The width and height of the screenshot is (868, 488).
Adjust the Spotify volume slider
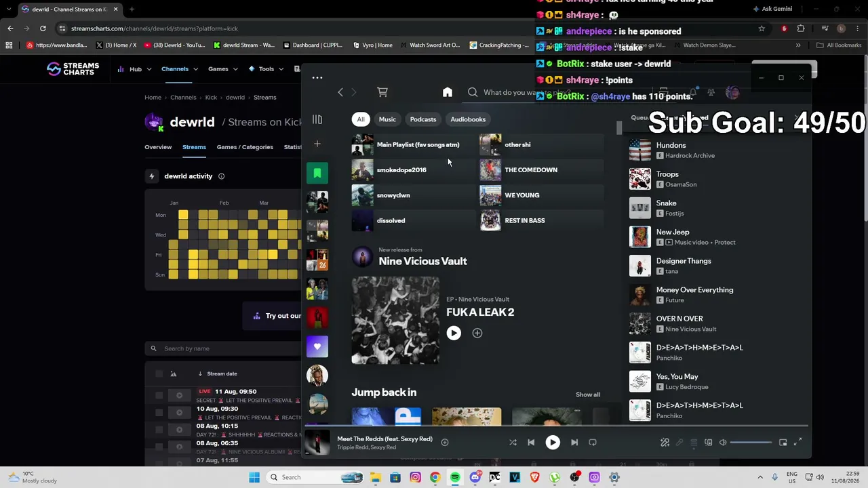click(x=751, y=443)
